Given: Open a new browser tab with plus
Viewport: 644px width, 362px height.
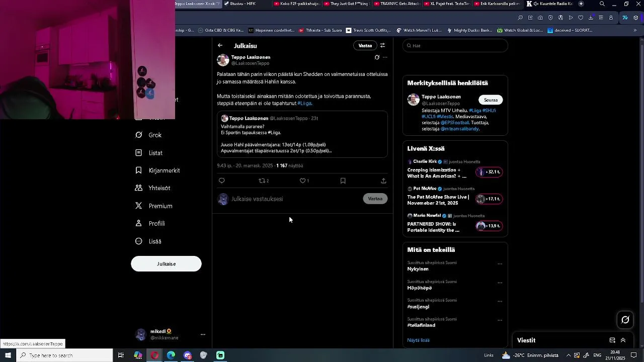Looking at the screenshot, I should 581,4.
